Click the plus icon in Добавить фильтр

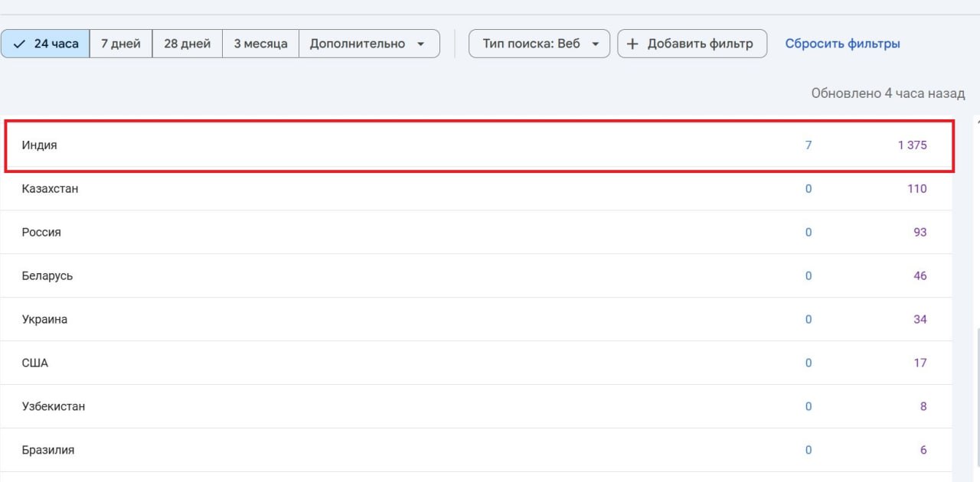[x=632, y=44]
